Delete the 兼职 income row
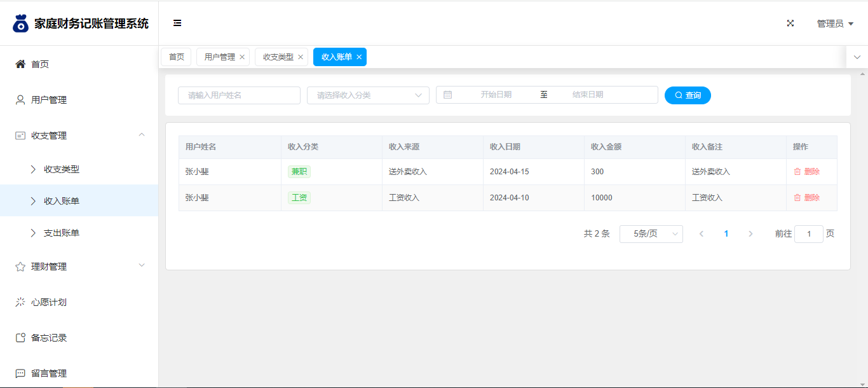 pyautogui.click(x=806, y=172)
